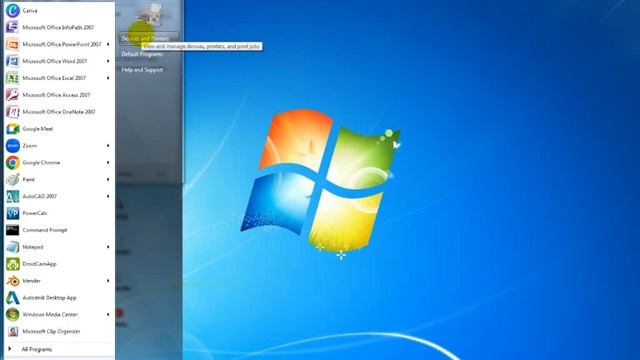Expand the Paint recent files arrow
Screen dimensions: 640x360
tap(108, 179)
